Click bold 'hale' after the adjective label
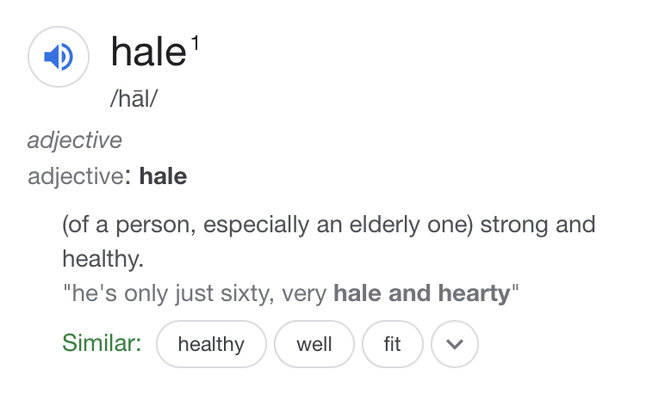 [x=163, y=176]
